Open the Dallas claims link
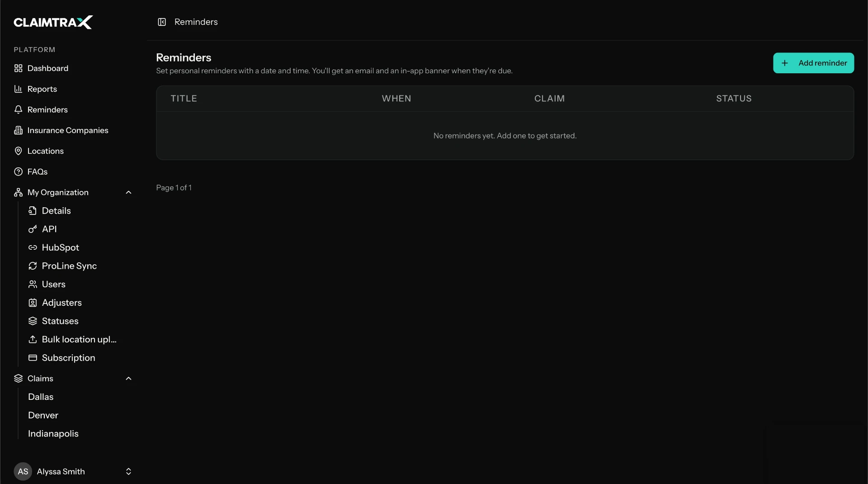Image resolution: width=868 pixels, height=484 pixels. pyautogui.click(x=41, y=397)
